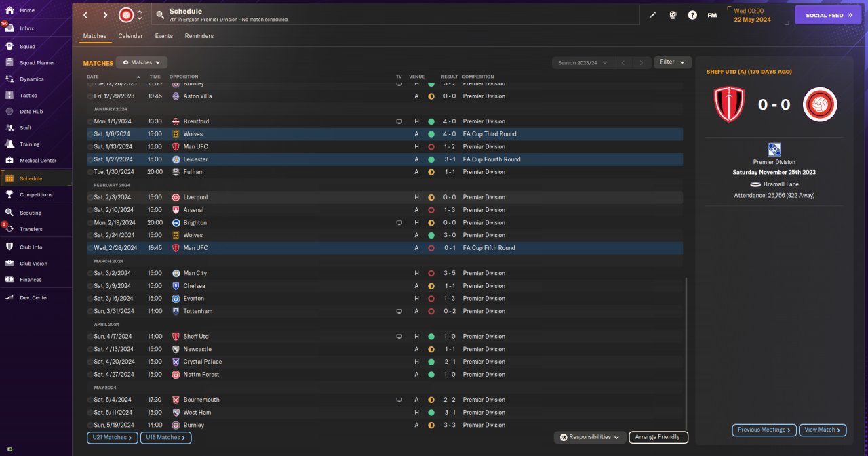Click the pencil edit icon in top bar
This screenshot has height=456, width=868.
(653, 15)
